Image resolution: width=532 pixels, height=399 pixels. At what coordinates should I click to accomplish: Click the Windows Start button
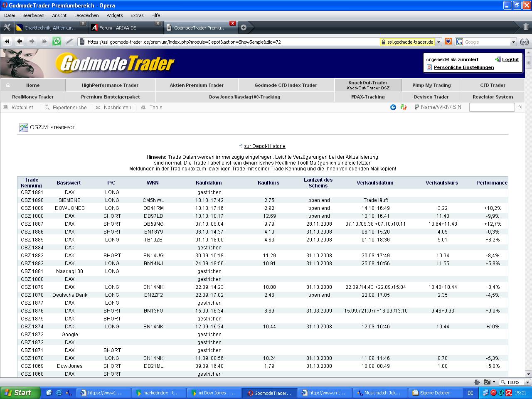[x=17, y=393]
